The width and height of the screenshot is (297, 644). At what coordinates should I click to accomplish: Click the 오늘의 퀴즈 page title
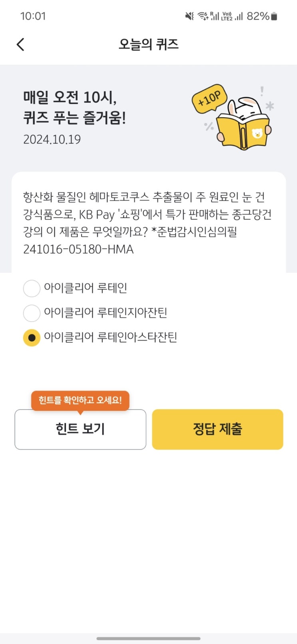tap(148, 44)
